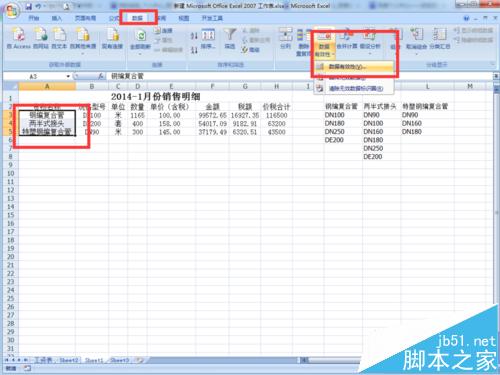The width and height of the screenshot is (500, 375).
Task: Choose Data Validation (数据有效性) highlighted menu item
Action: [354, 67]
